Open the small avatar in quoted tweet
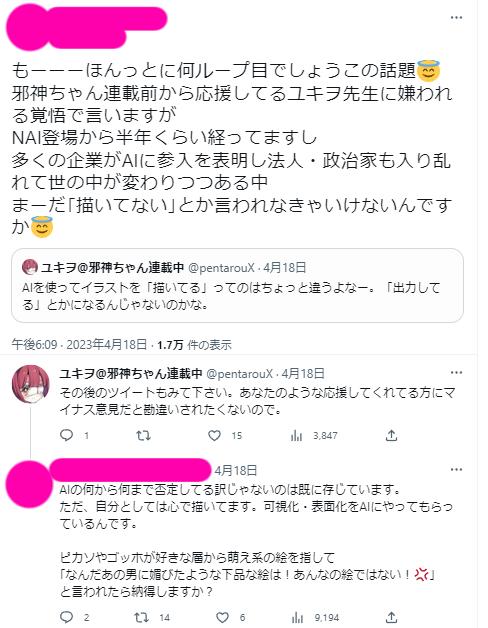Viewport: 488px width, 628px height. click(x=30, y=267)
